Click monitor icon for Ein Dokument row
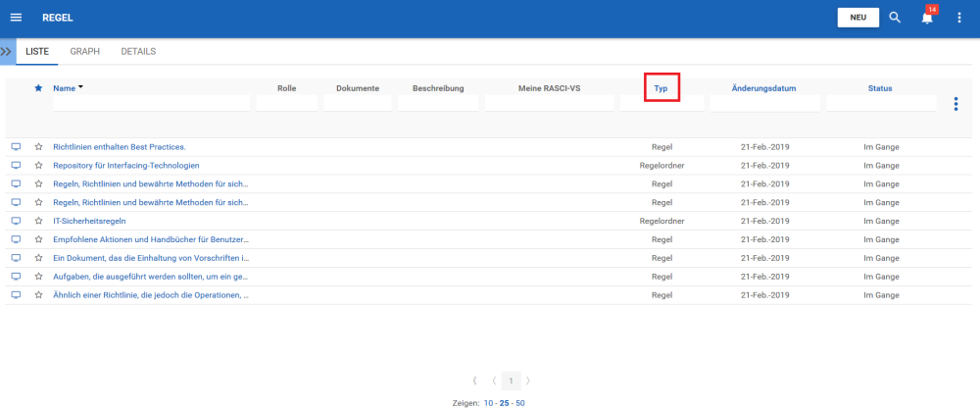This screenshot has width=980, height=412. 17,258
